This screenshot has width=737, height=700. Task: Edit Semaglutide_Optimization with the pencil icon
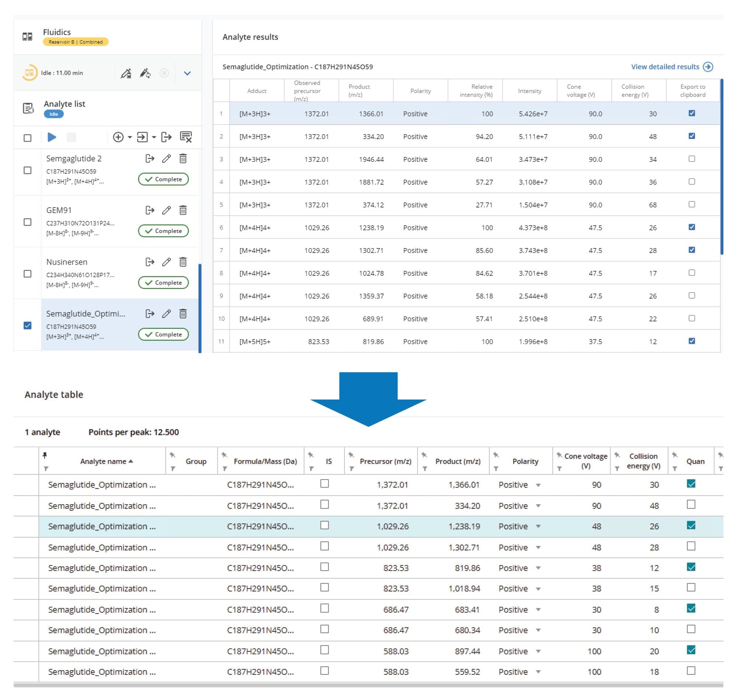tap(166, 314)
